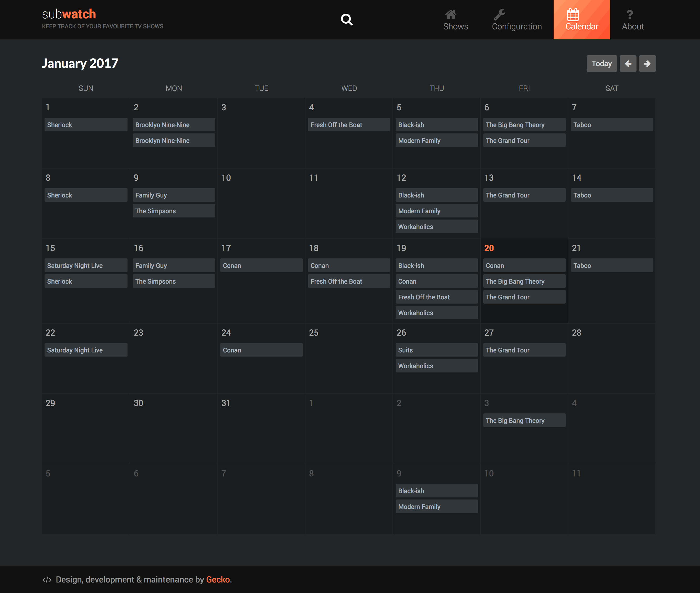Click Modern Family on February 9
The height and width of the screenshot is (593, 700).
436,507
